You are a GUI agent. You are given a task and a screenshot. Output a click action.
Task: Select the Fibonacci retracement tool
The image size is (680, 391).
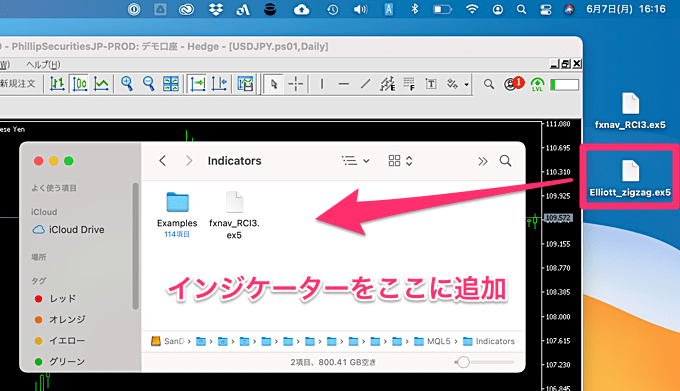point(409,84)
